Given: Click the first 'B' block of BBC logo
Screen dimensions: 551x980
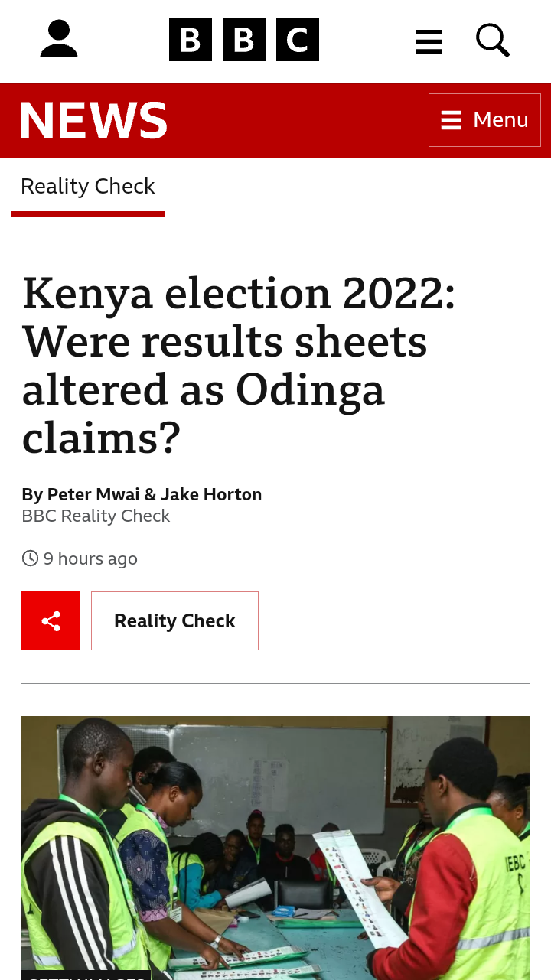Looking at the screenshot, I should pyautogui.click(x=190, y=40).
